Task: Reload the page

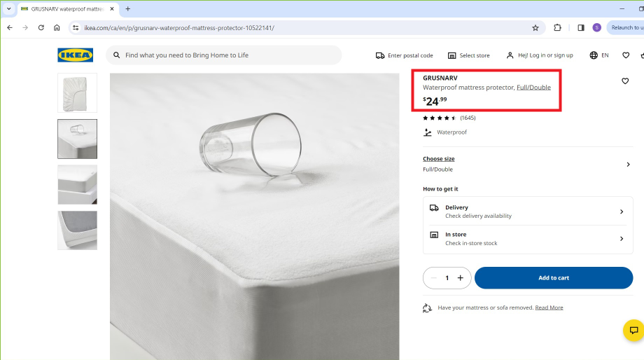Action: [41, 28]
